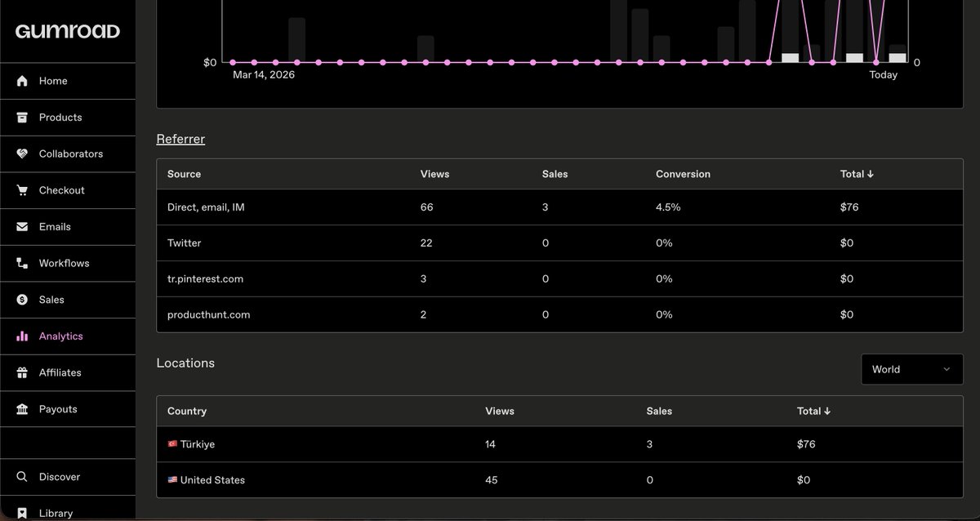Click the Workflows diagram icon

coord(22,263)
